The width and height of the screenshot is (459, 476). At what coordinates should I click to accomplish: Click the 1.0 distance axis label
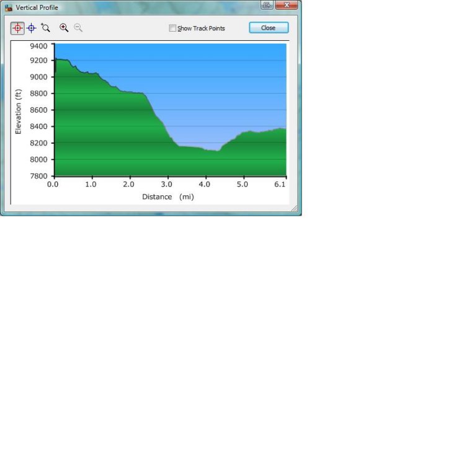(x=91, y=184)
